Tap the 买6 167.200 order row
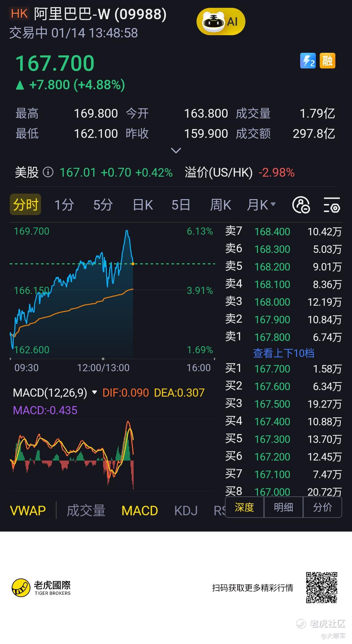Screen dimensions: 352x644 (283, 457)
